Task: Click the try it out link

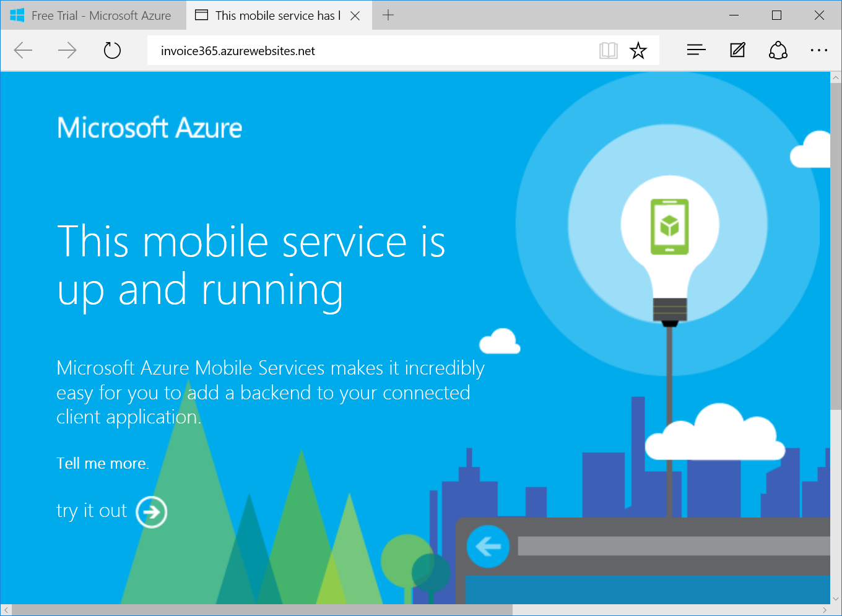Action: (x=92, y=511)
